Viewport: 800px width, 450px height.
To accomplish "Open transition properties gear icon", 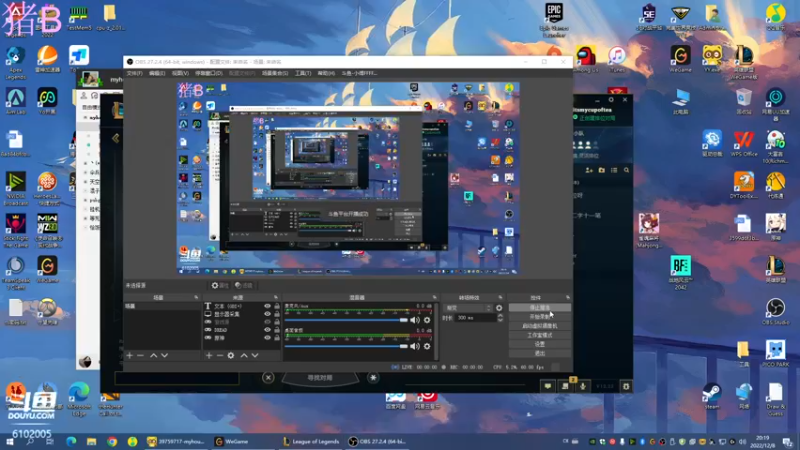I will [499, 308].
